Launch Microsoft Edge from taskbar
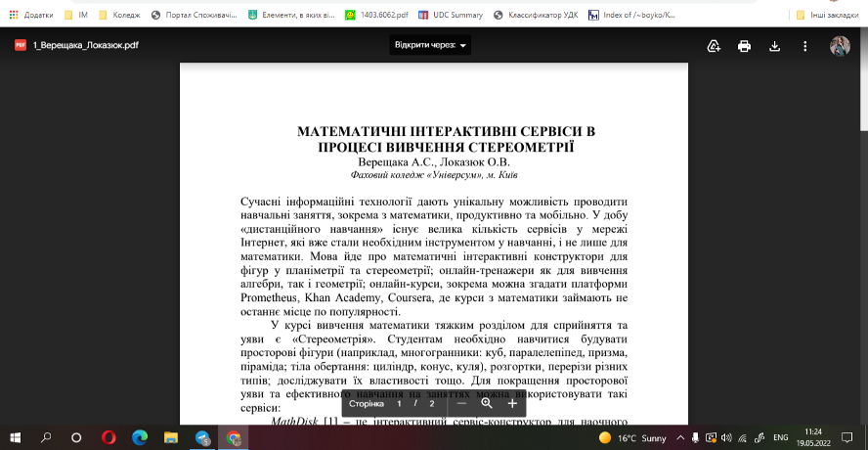868x450 pixels. (140, 438)
